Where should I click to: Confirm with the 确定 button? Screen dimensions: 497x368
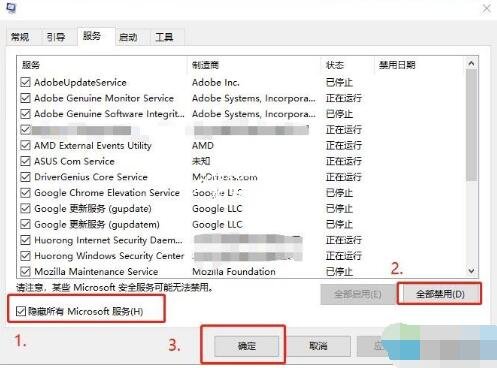coord(247,346)
